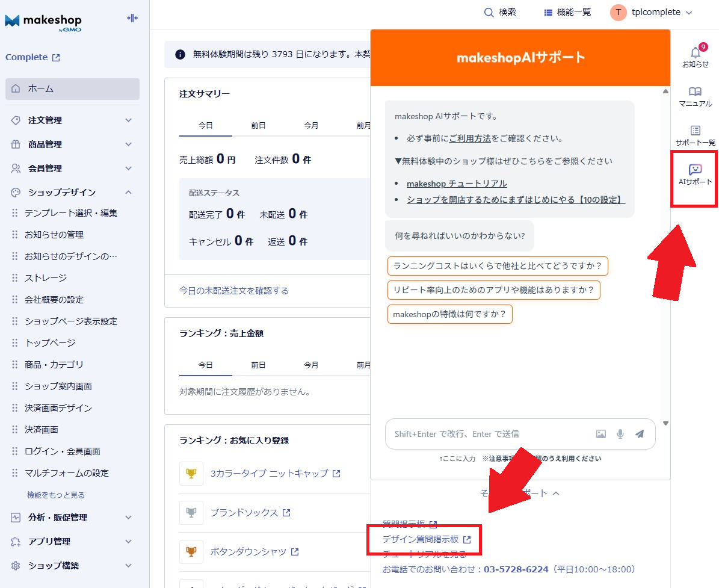Expand the 分析・販売管理 menu
The height and width of the screenshot is (588, 719).
tap(72, 518)
